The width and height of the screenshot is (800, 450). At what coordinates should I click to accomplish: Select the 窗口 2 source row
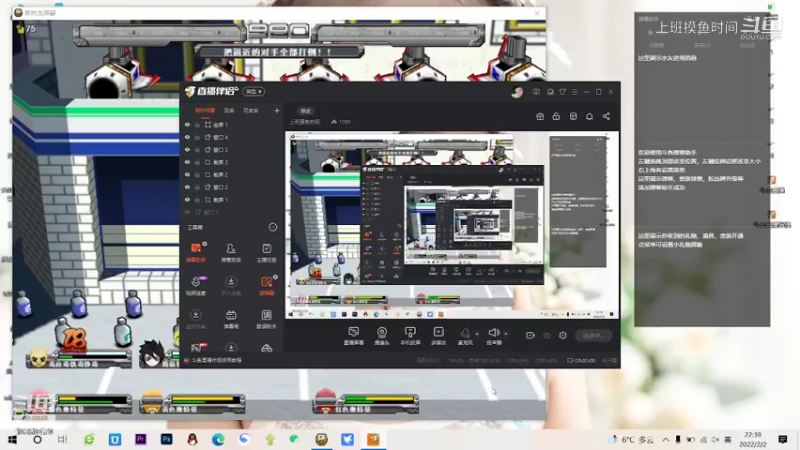[232, 187]
